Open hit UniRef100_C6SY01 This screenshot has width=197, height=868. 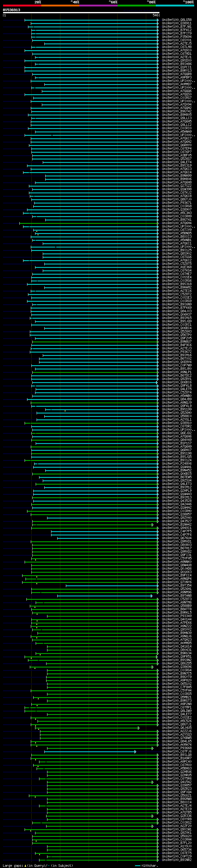[x=177, y=40]
